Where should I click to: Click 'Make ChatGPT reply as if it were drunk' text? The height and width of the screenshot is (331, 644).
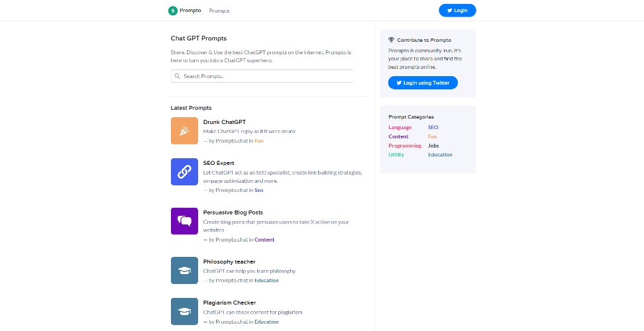pos(249,132)
